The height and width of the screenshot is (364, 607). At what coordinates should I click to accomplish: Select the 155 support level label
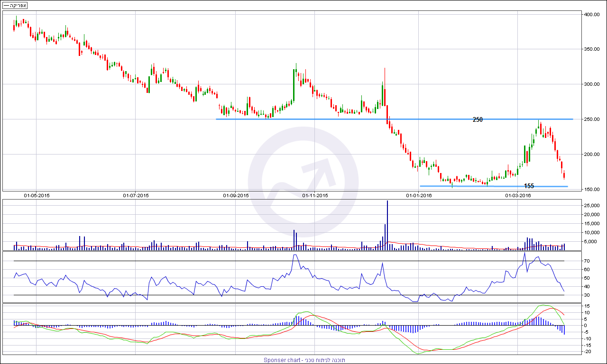(x=529, y=186)
